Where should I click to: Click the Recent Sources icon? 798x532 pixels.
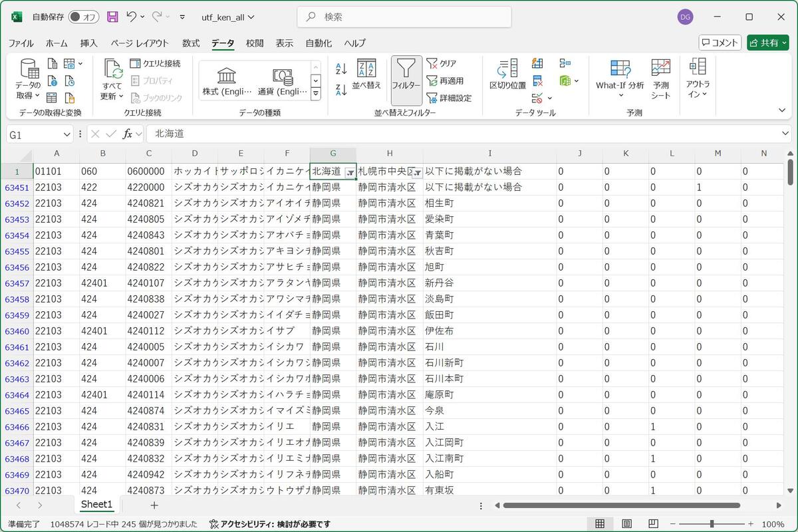[69, 81]
